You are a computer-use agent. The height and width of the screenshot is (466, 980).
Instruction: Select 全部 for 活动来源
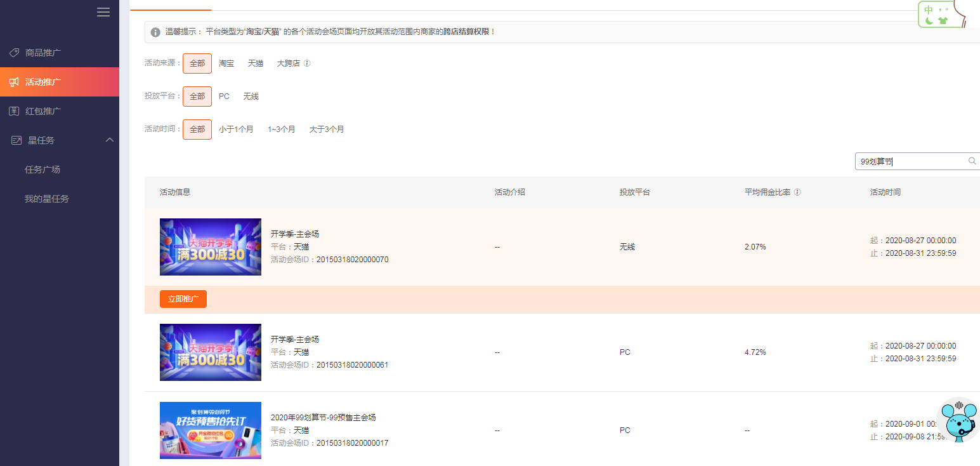point(197,63)
